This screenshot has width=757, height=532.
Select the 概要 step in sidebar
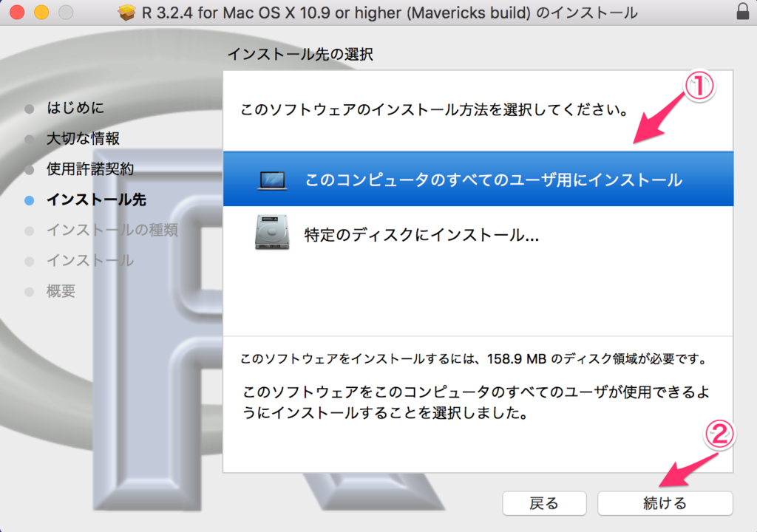(x=61, y=291)
